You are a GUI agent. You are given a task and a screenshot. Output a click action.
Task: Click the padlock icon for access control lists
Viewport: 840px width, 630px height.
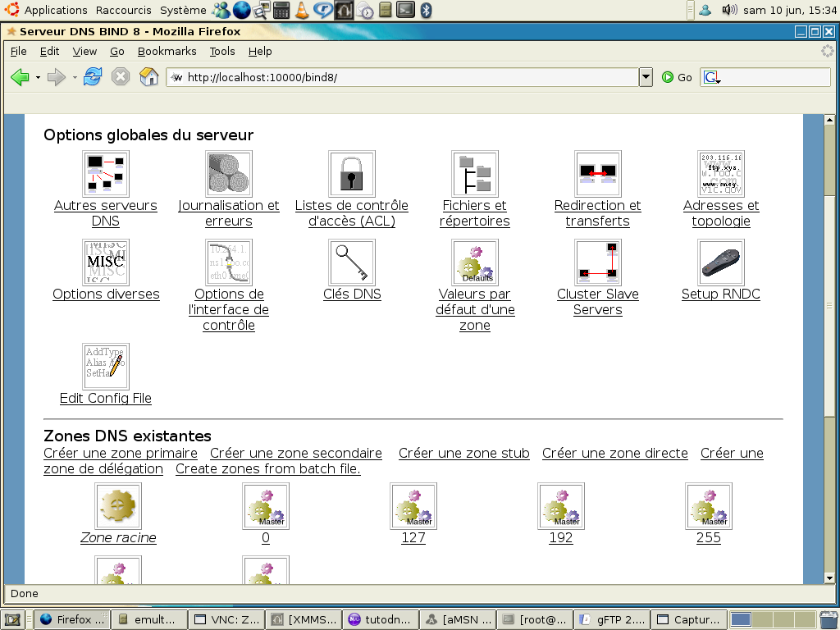point(352,174)
